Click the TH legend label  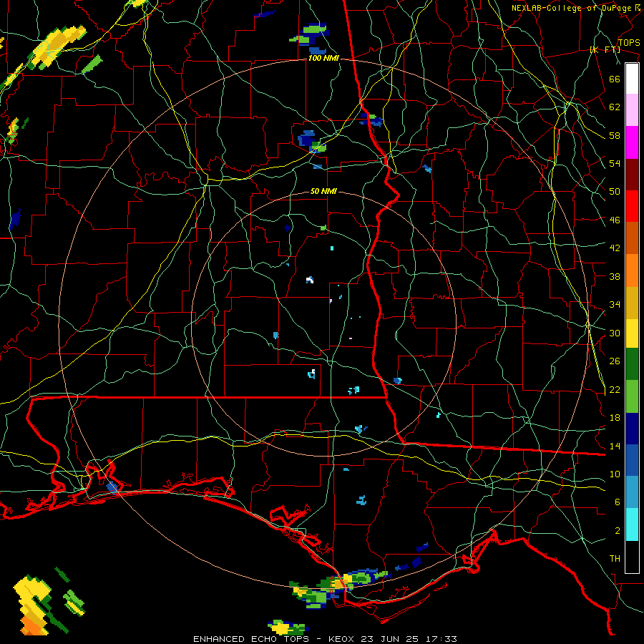click(x=615, y=559)
